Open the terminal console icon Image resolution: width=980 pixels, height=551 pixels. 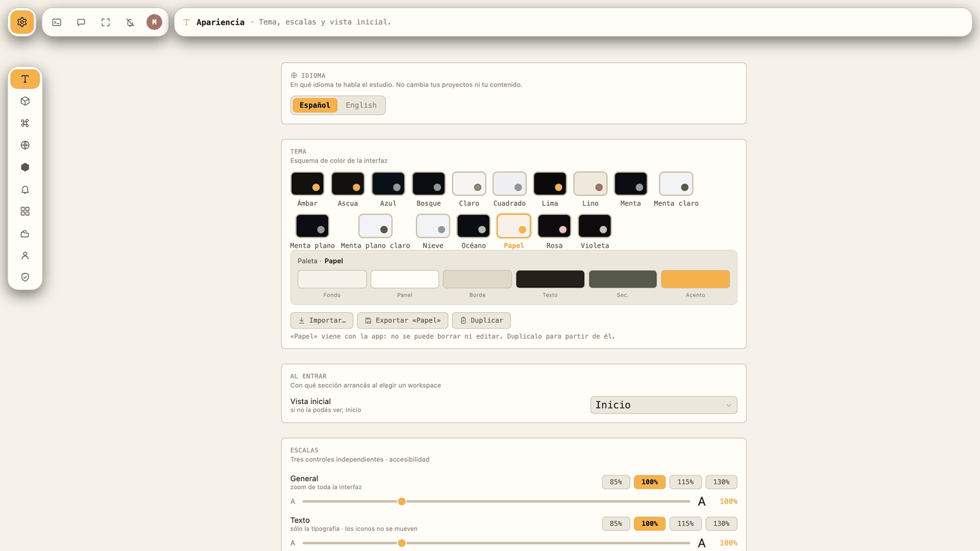(x=56, y=22)
